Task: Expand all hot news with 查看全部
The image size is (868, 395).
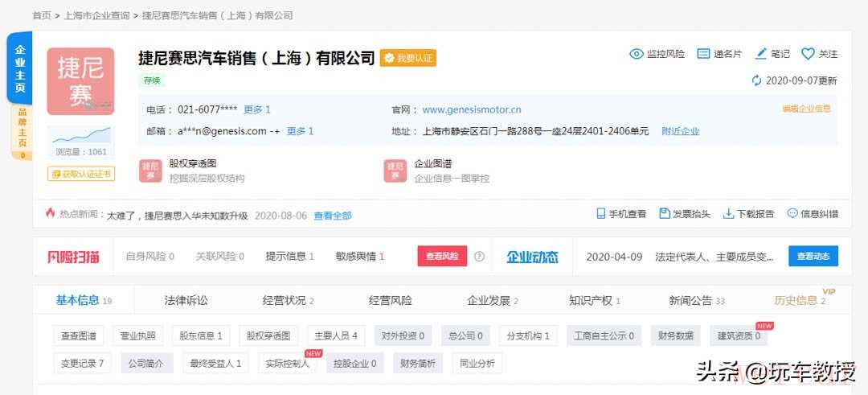Action: (332, 216)
